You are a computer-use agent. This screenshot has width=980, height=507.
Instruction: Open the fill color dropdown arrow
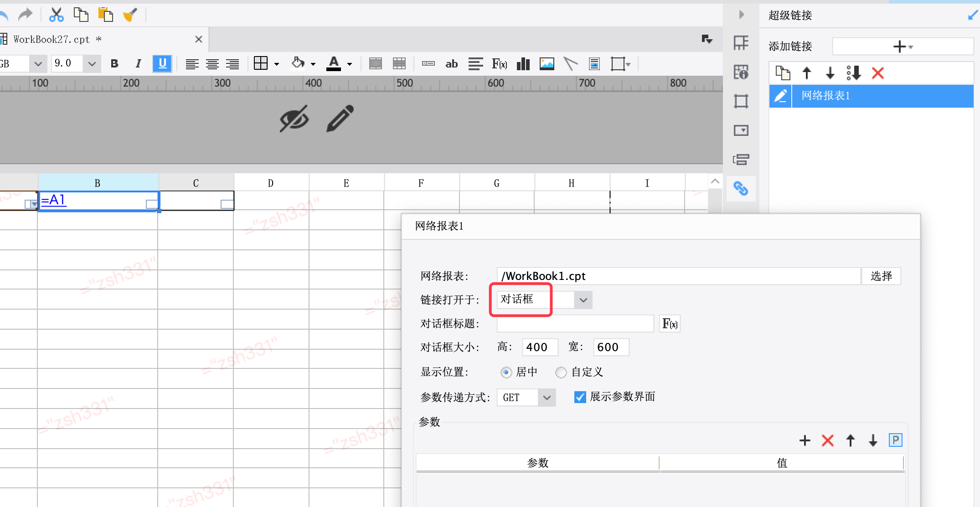pos(313,64)
